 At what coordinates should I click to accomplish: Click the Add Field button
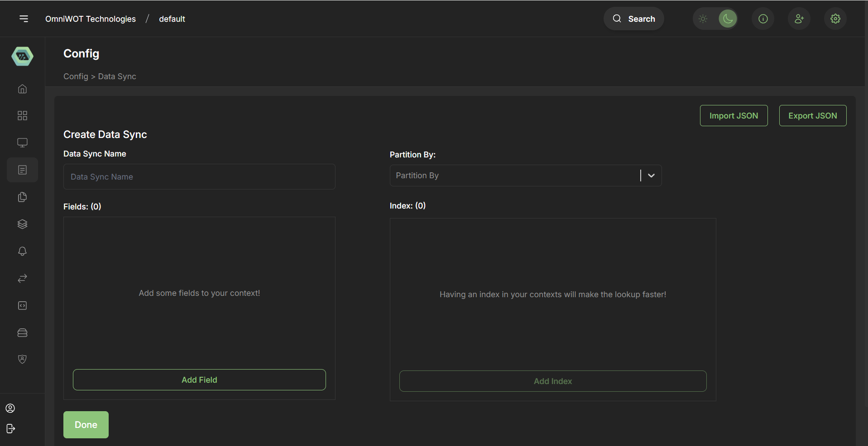(199, 380)
